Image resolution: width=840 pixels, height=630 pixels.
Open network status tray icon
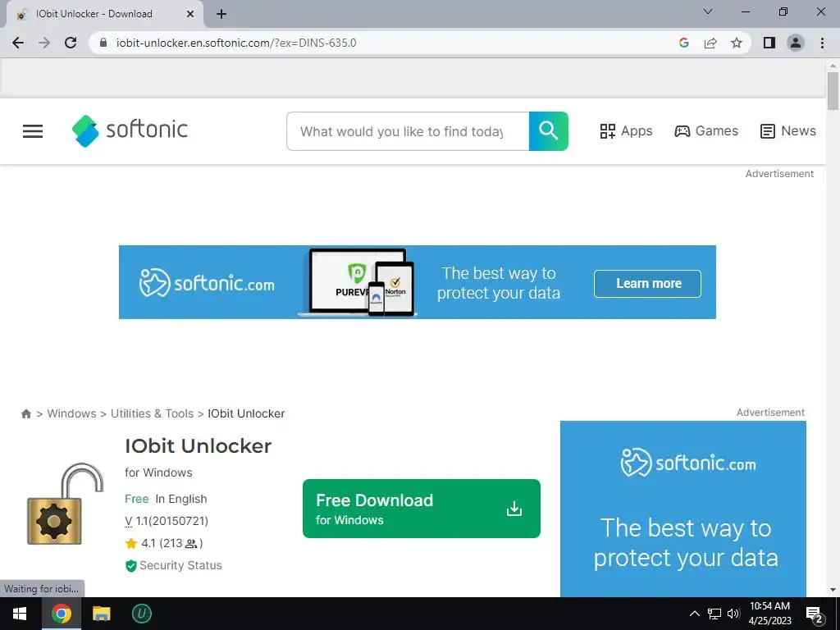pyautogui.click(x=714, y=614)
